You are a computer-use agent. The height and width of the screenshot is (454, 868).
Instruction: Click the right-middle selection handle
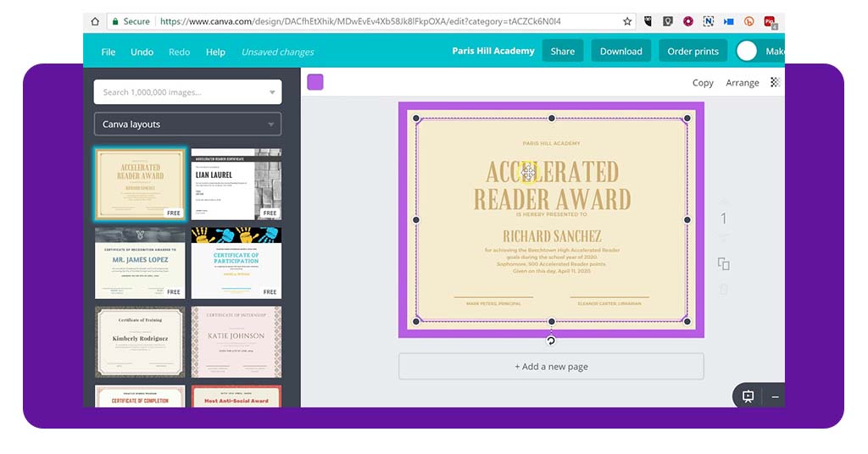coord(687,219)
